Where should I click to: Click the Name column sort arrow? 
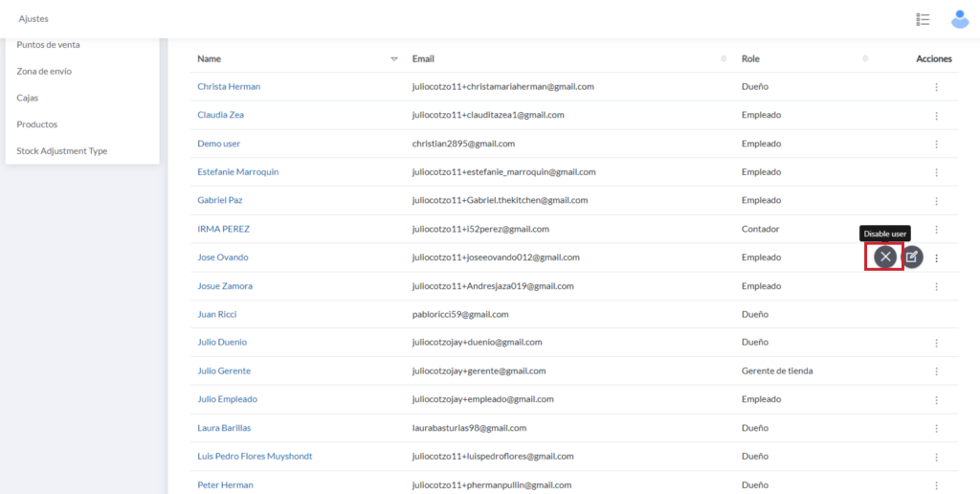point(394,59)
